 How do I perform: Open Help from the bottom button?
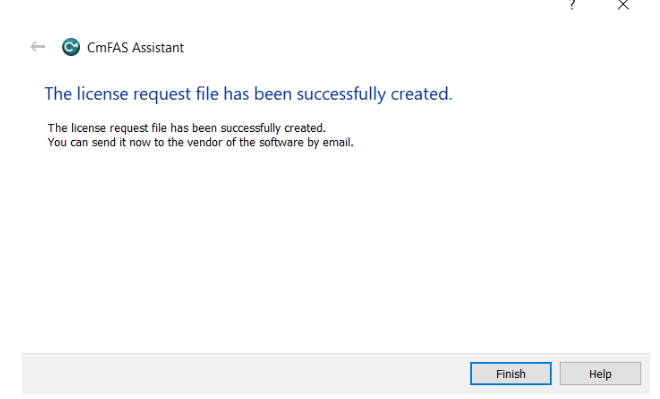point(600,374)
